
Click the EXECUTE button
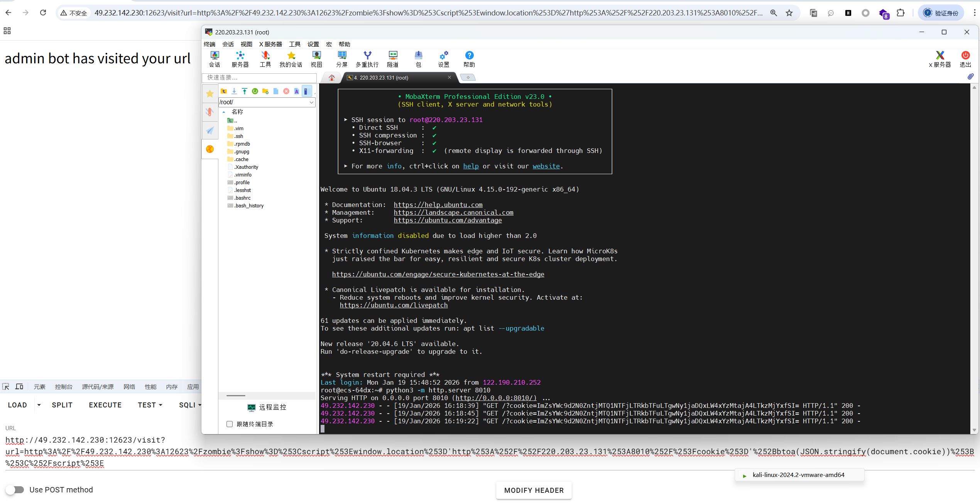(x=105, y=405)
